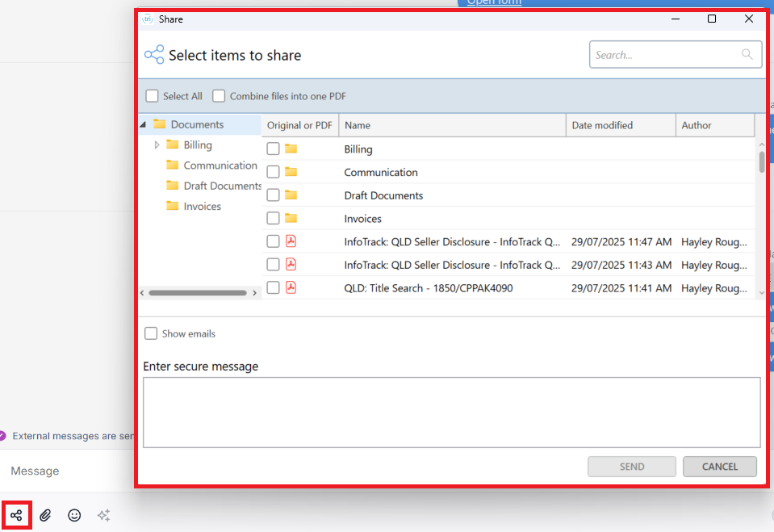Viewport: 774px width, 532px height.
Task: Select Communication folder in the tree
Action: point(220,165)
